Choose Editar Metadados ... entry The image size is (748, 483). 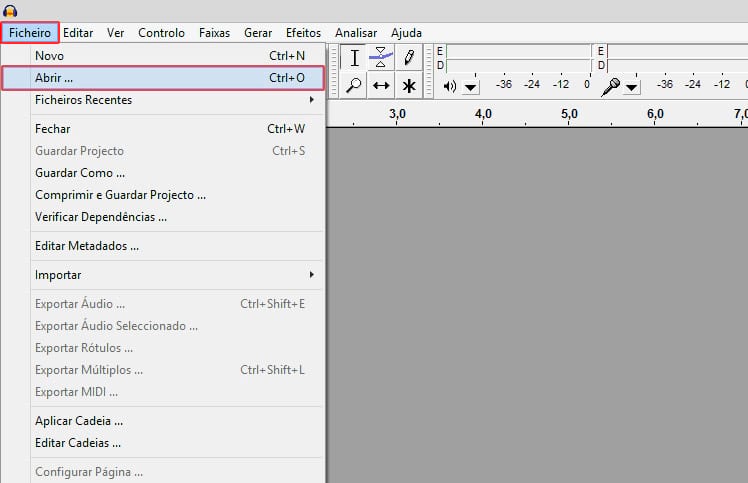tap(163, 246)
